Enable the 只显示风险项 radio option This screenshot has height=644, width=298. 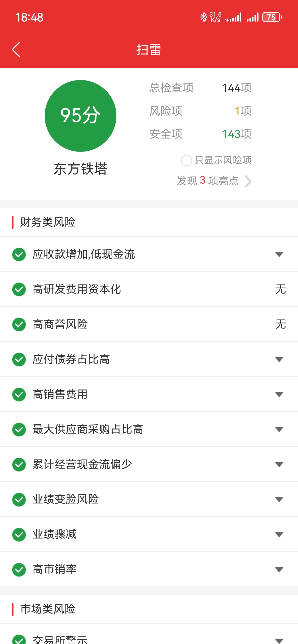[187, 160]
